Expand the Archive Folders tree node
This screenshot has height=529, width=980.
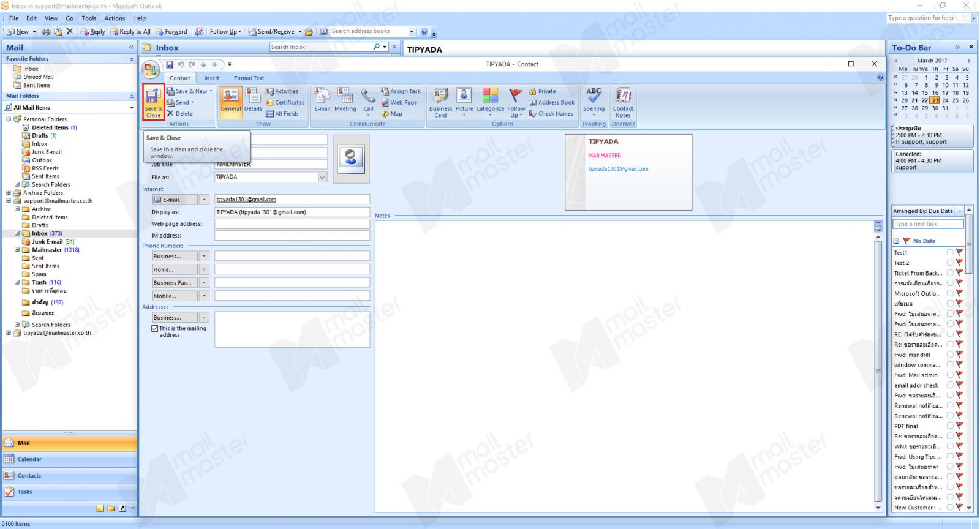coord(9,192)
